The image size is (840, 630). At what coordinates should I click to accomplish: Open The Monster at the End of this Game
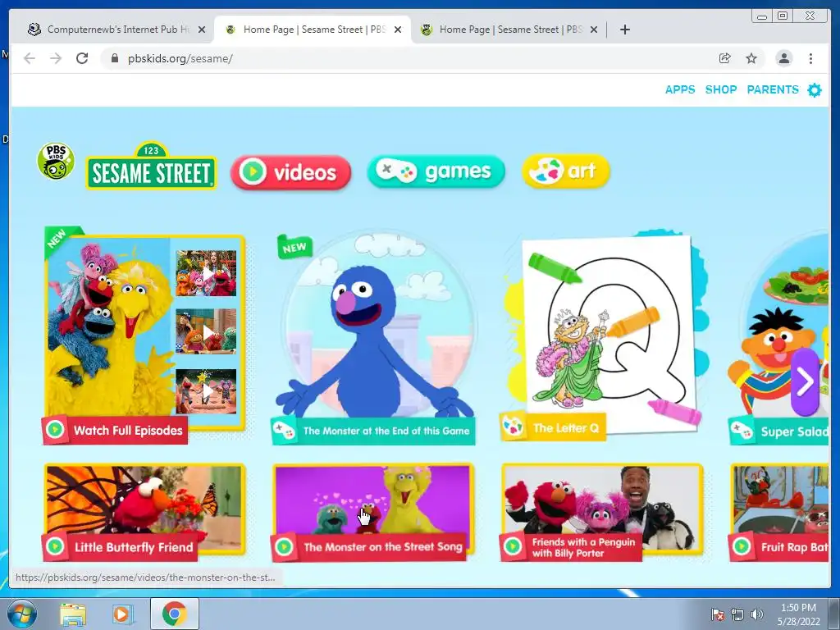(x=386, y=431)
